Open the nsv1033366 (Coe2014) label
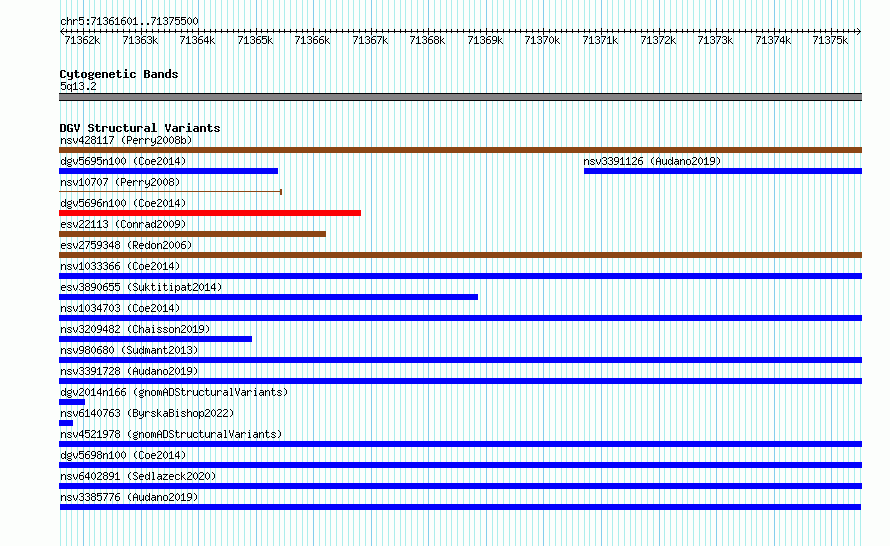 coord(120,266)
